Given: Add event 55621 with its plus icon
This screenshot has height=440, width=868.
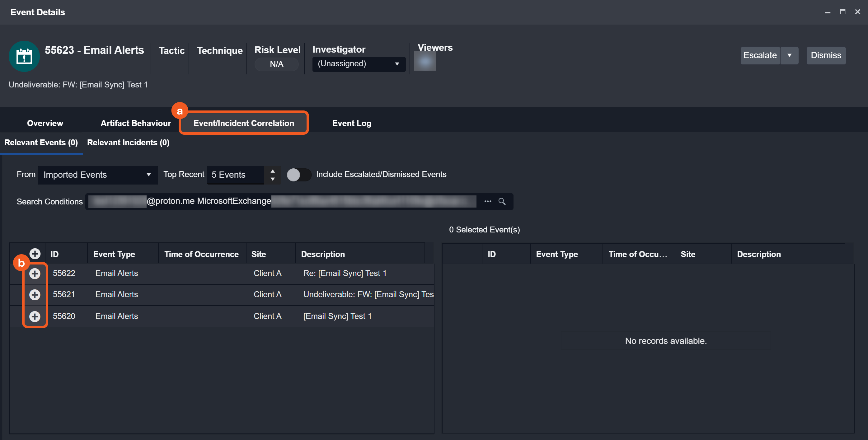Looking at the screenshot, I should click(35, 295).
